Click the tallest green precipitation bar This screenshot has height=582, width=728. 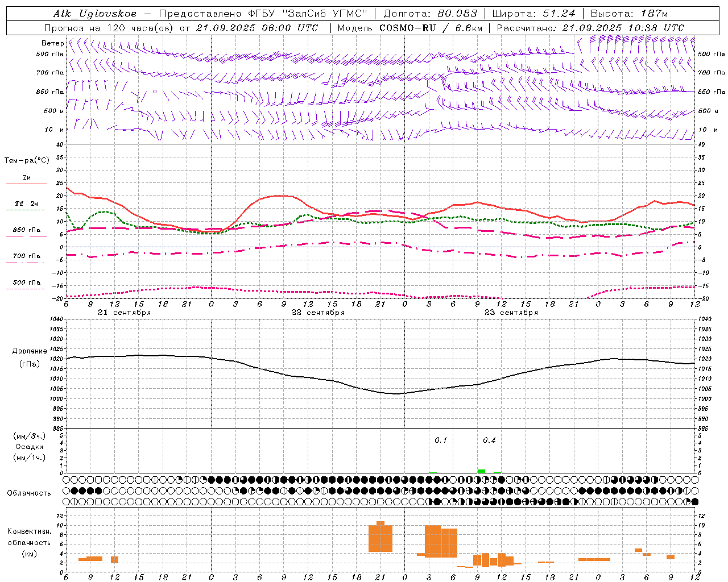[x=481, y=471]
